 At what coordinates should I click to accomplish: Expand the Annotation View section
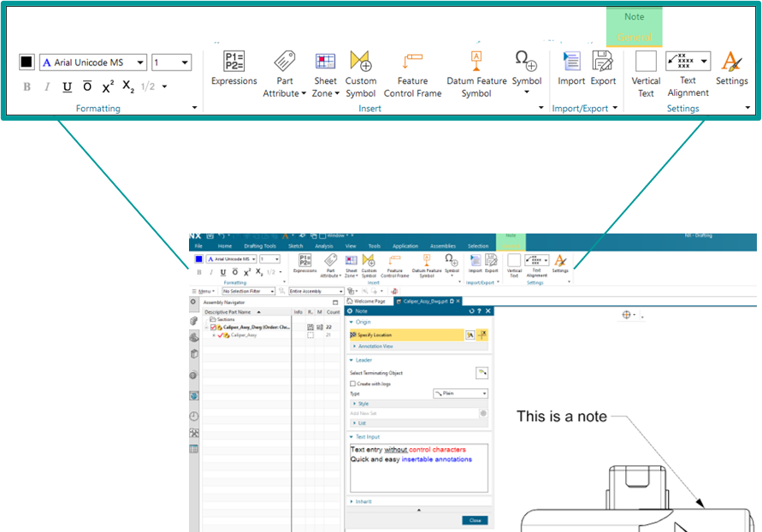[x=375, y=346]
